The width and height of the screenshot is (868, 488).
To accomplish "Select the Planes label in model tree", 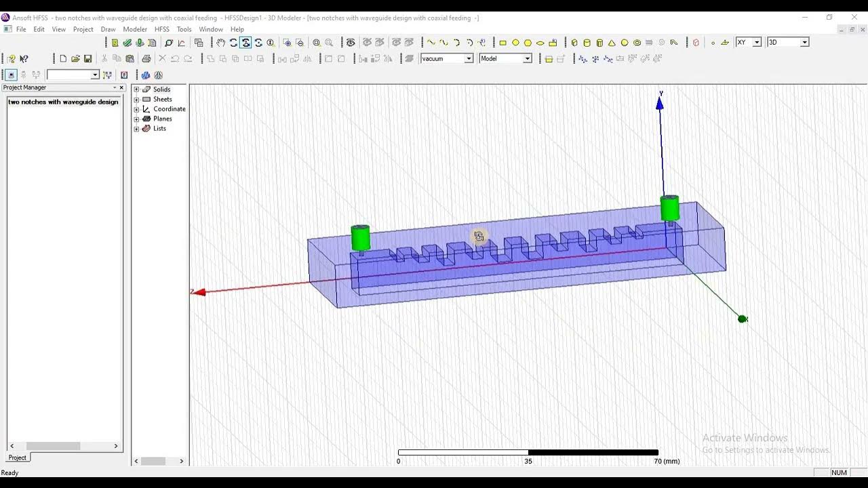I will tap(163, 119).
